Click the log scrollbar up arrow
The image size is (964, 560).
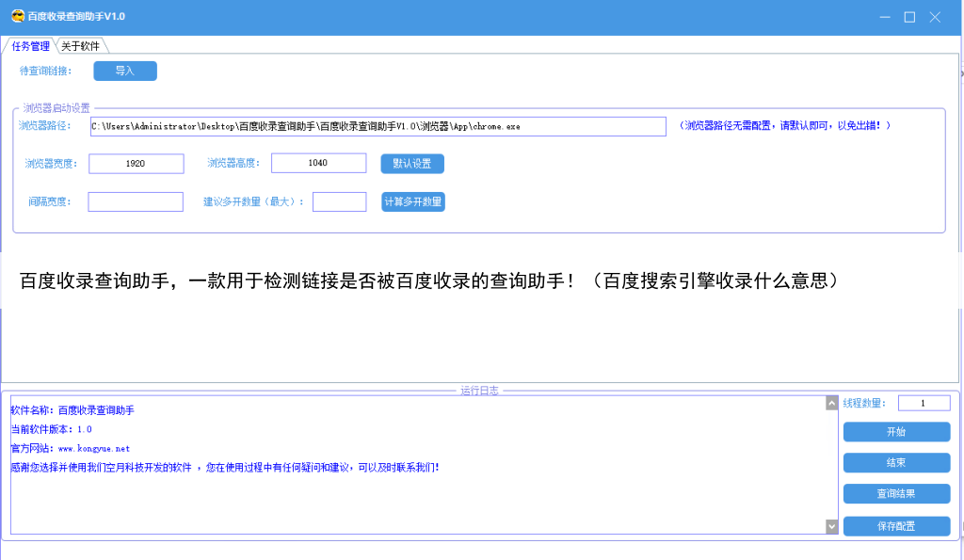click(831, 404)
